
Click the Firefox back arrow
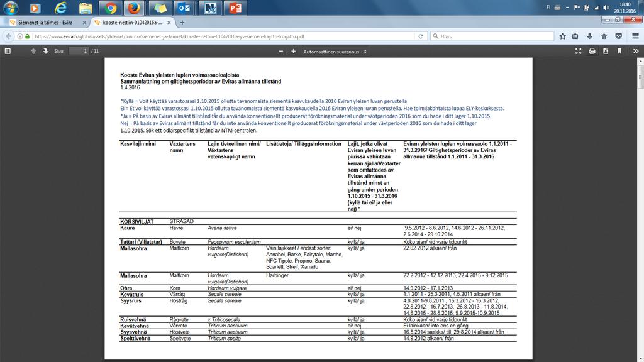(x=9, y=36)
